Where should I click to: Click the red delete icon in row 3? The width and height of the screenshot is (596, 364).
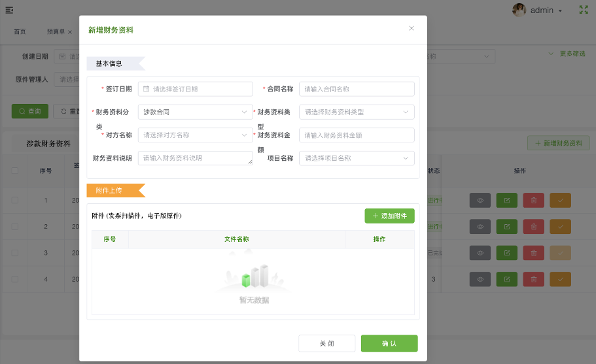point(533,253)
